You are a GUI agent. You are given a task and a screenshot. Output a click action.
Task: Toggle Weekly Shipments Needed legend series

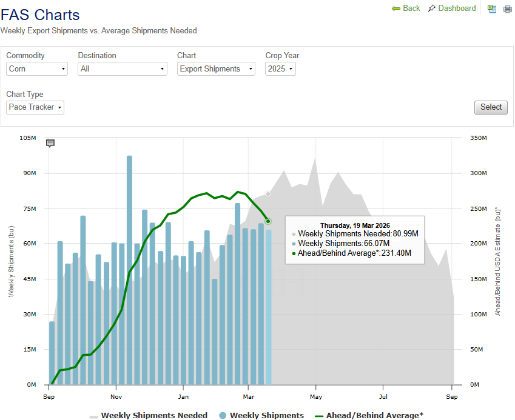(149, 415)
